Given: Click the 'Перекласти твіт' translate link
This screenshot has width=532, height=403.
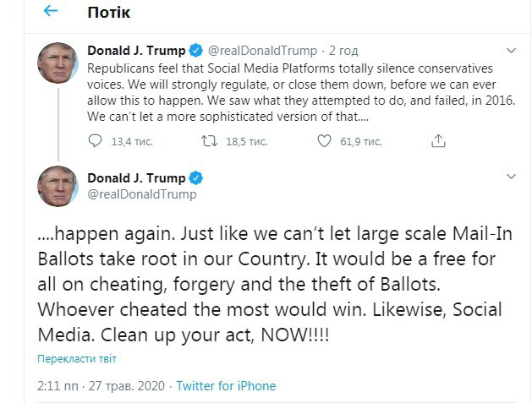Looking at the screenshot, I should 76,359.
